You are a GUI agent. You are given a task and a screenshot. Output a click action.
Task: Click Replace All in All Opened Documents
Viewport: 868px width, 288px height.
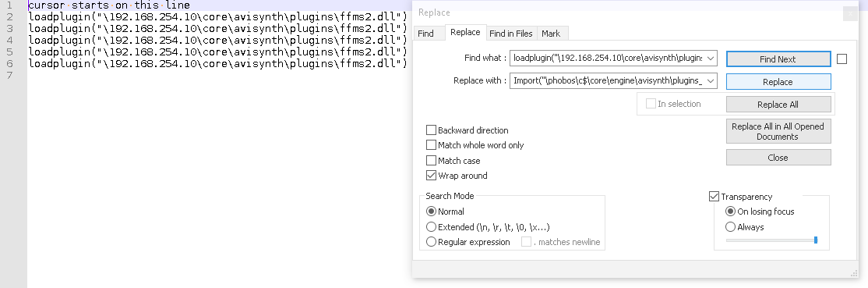pos(778,132)
